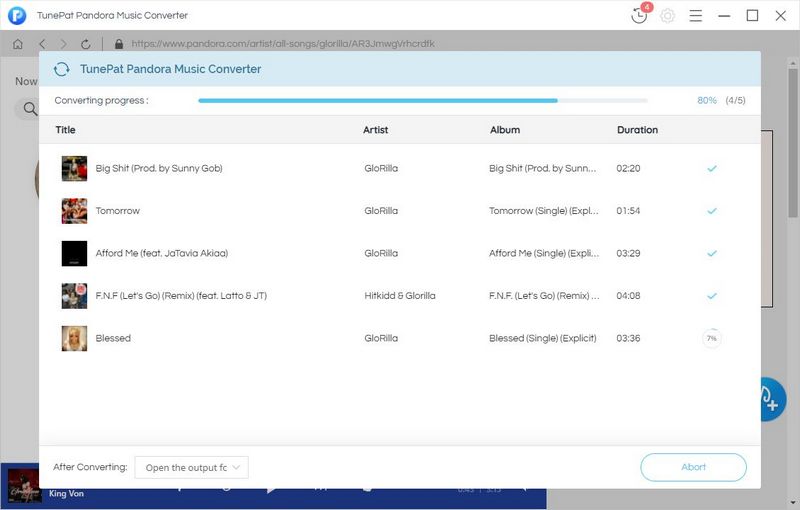Click album art thumbnail for Afford Me
The width and height of the screenshot is (800, 510).
(x=74, y=253)
